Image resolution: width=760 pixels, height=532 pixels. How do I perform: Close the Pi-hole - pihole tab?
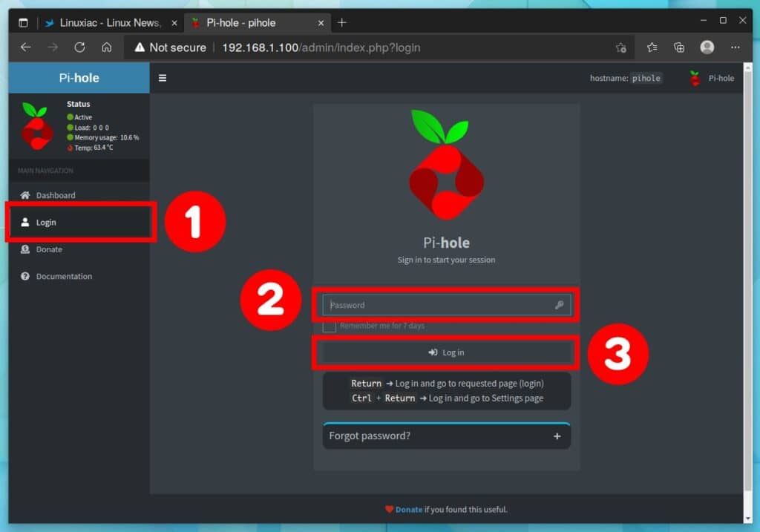click(x=321, y=23)
